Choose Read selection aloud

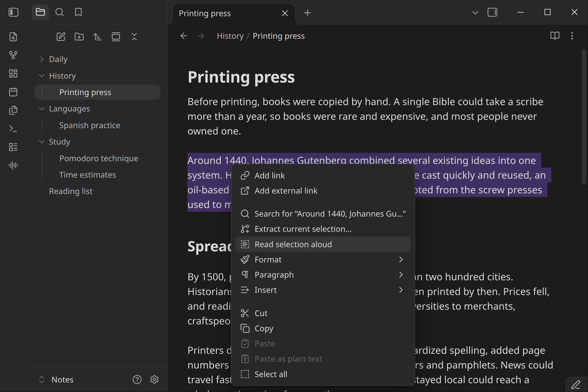pyautogui.click(x=323, y=245)
